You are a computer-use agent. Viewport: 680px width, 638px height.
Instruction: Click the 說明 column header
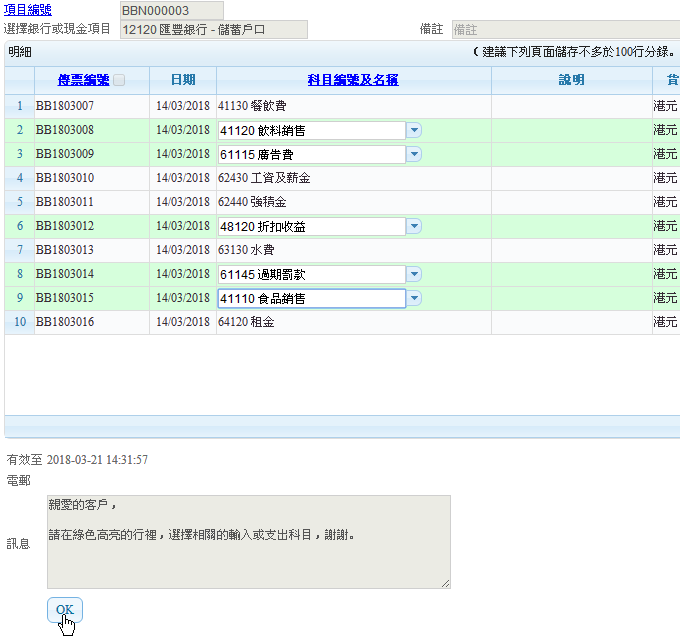tap(571, 80)
